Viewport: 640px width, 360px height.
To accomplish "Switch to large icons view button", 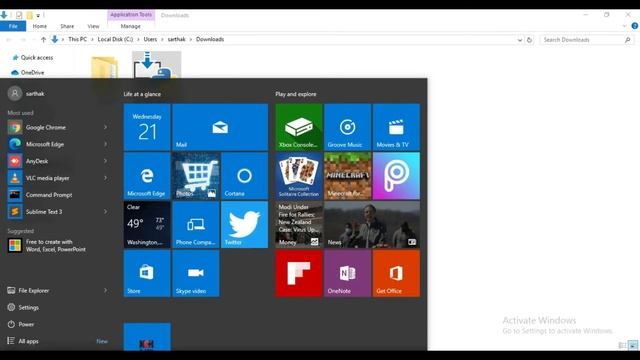I will (633, 345).
